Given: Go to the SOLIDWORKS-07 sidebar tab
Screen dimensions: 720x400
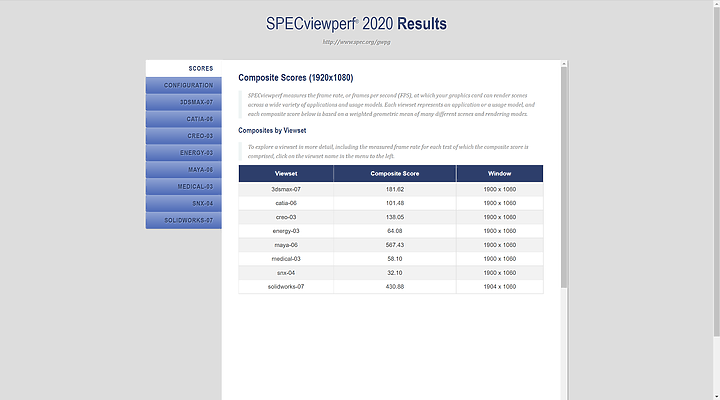Looking at the screenshot, I should [x=184, y=220].
